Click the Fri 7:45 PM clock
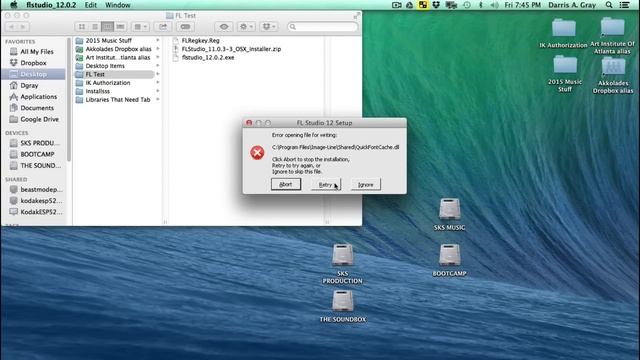The image size is (640, 360). (x=522, y=5)
